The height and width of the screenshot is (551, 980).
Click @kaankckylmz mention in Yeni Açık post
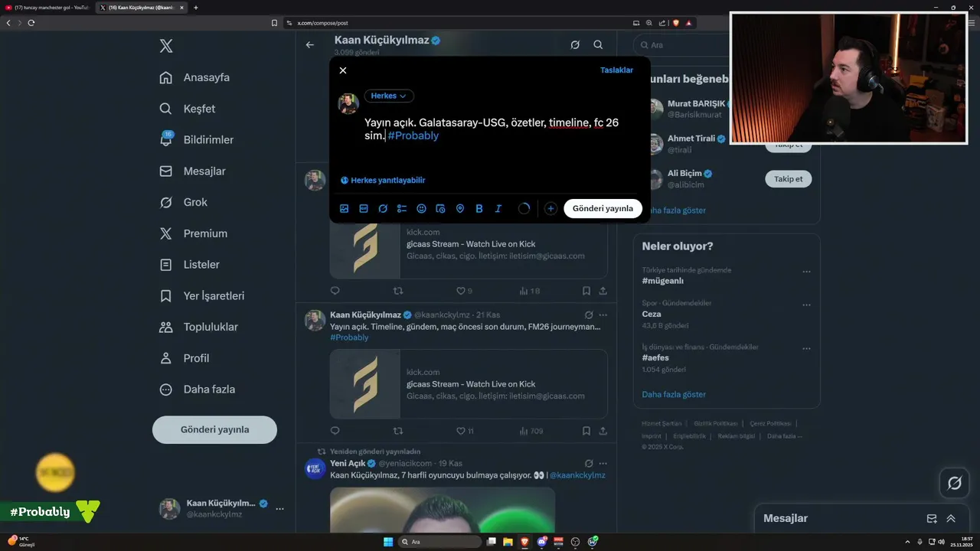pyautogui.click(x=577, y=475)
